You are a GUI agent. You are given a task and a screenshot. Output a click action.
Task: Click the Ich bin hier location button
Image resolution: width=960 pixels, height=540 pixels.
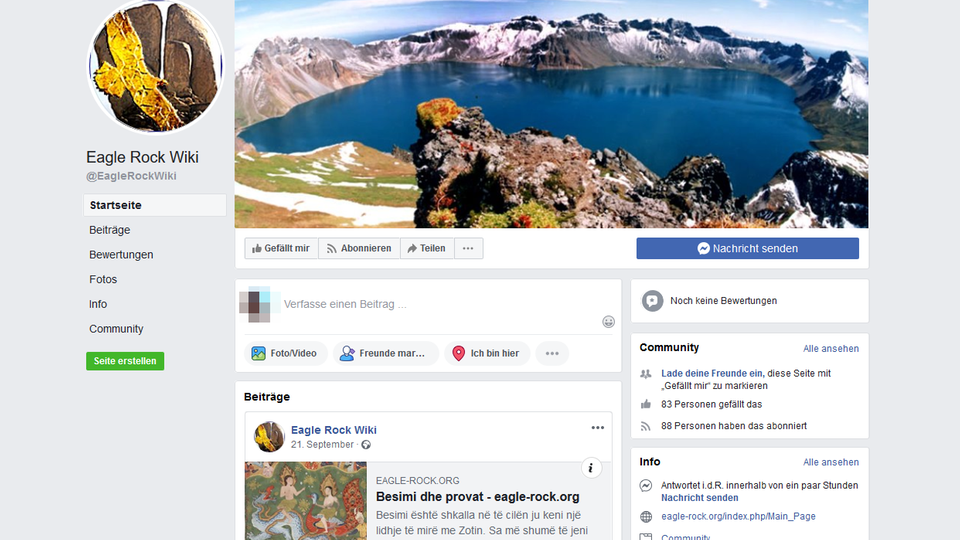[x=487, y=353]
